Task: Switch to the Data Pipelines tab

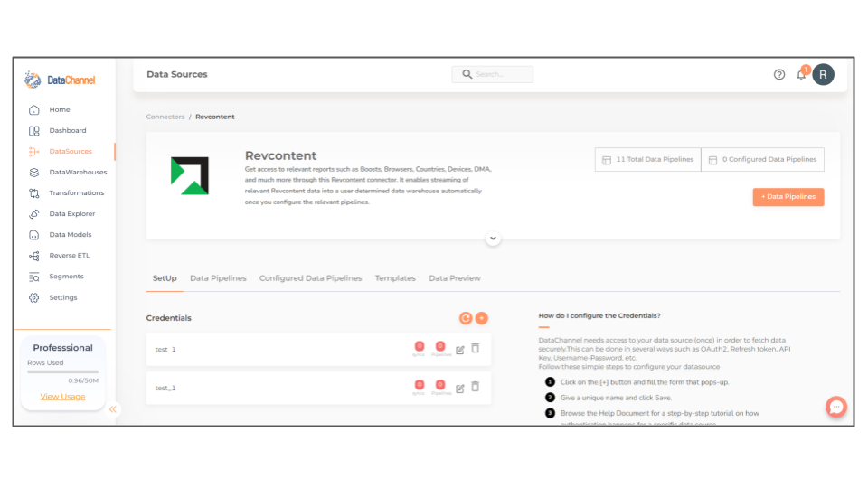Action: click(218, 278)
